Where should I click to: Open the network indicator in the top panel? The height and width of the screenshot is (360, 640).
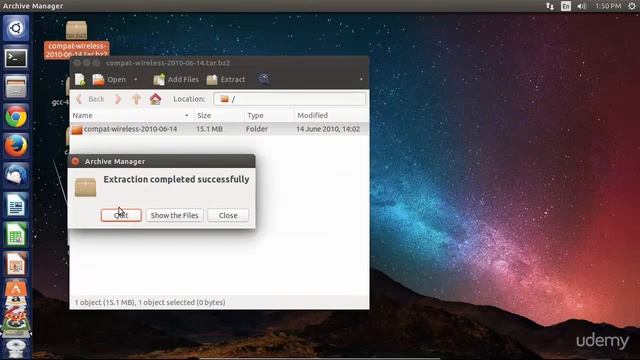click(550, 6)
